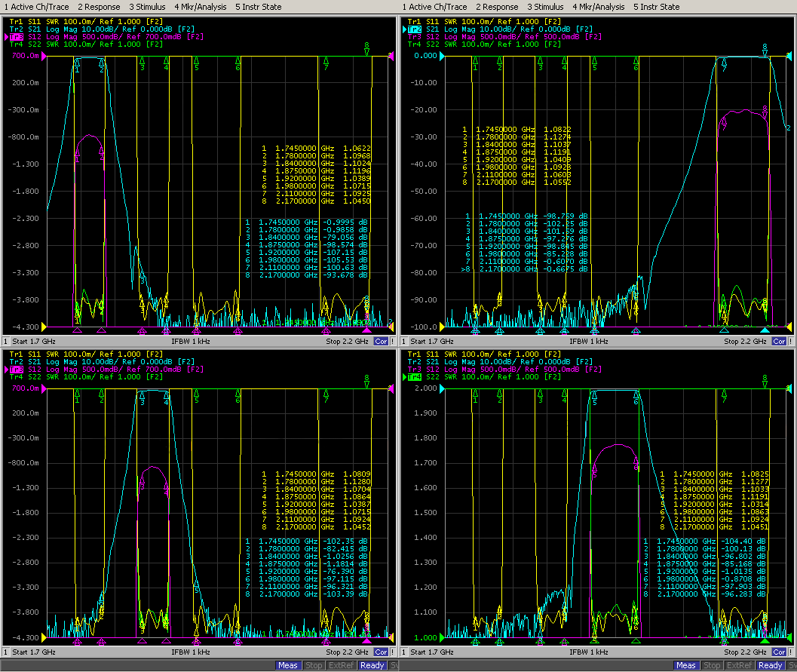Viewport: 797px width, 672px height.
Task: Click IFBW 1 kHz in bottom-left channel
Action: point(191,652)
